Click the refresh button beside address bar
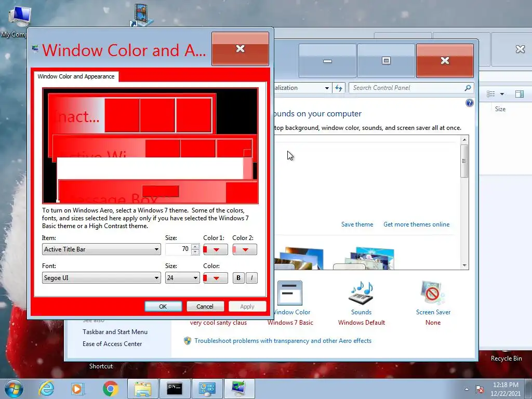 [339, 88]
